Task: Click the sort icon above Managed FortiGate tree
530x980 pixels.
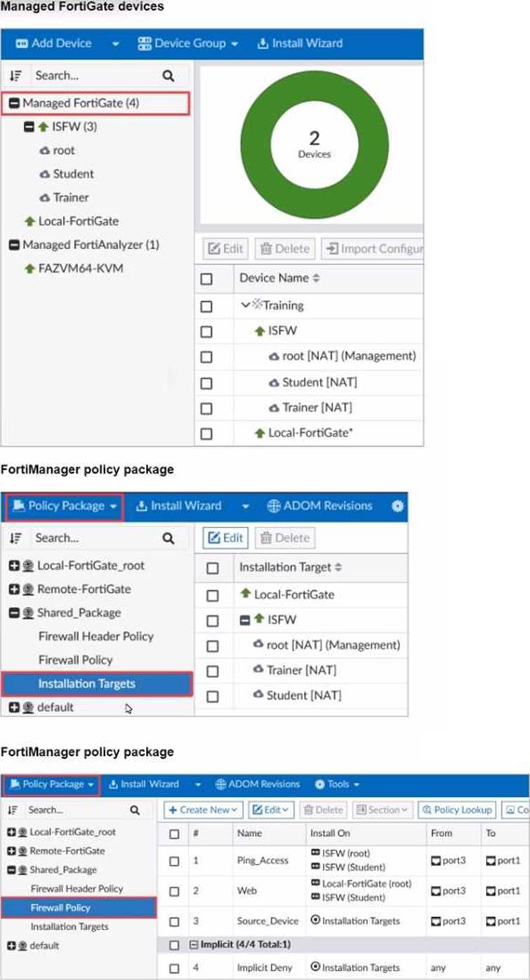Action: 16,75
